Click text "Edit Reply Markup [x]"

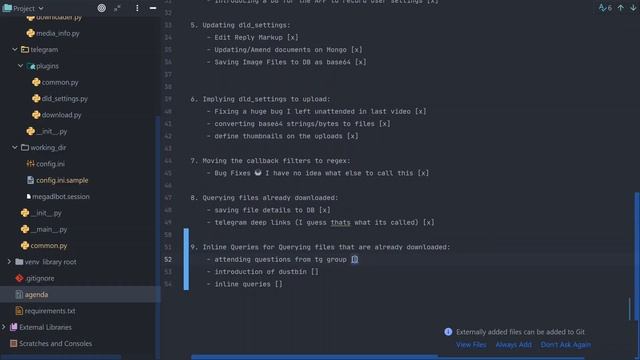tap(256, 38)
